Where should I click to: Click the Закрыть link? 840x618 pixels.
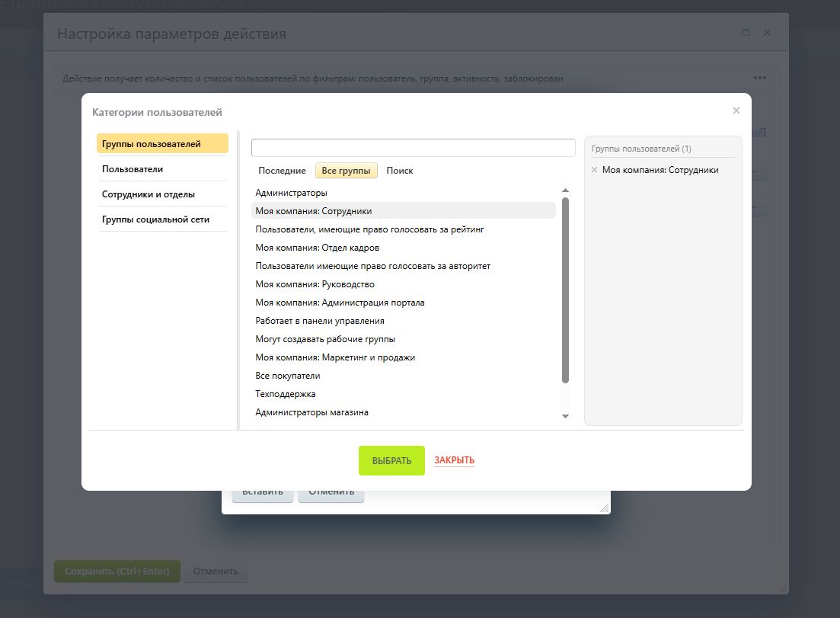pos(454,460)
